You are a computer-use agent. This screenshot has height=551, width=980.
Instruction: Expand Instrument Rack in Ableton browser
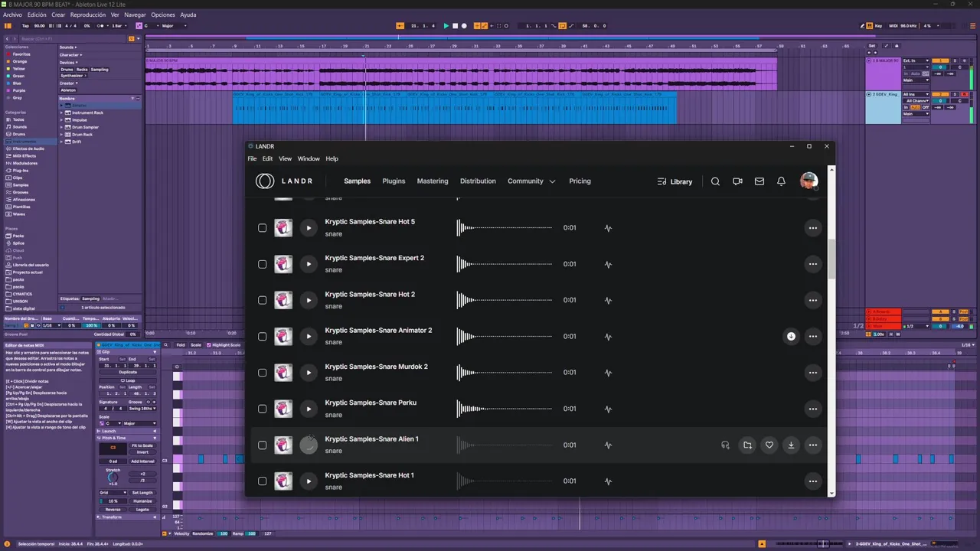(x=61, y=112)
